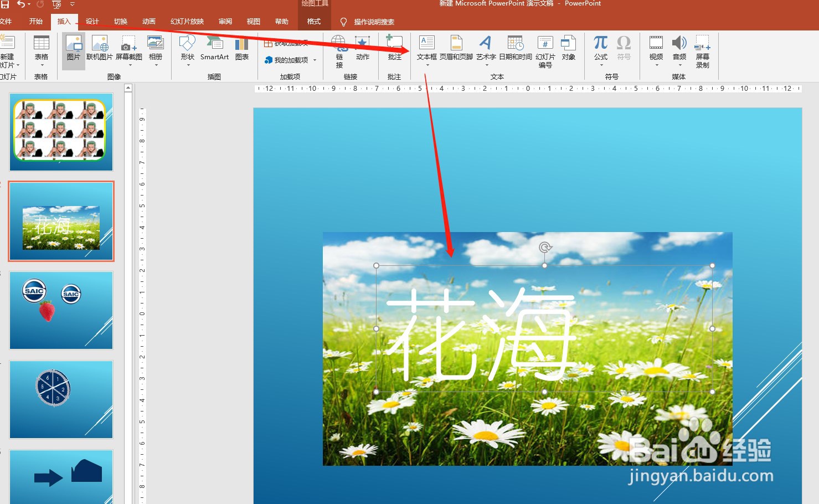The width and height of the screenshot is (819, 504).
Task: Insert WordArt using the 艺术字 icon
Action: point(486,50)
